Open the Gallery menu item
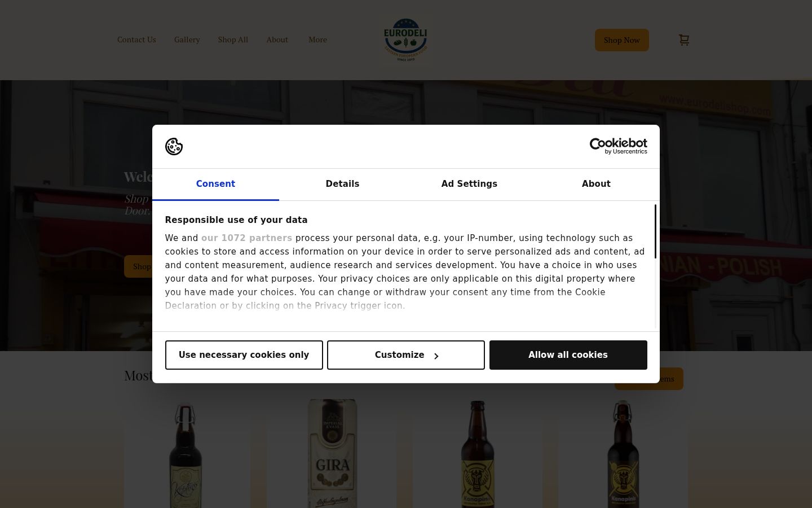 coord(187,40)
